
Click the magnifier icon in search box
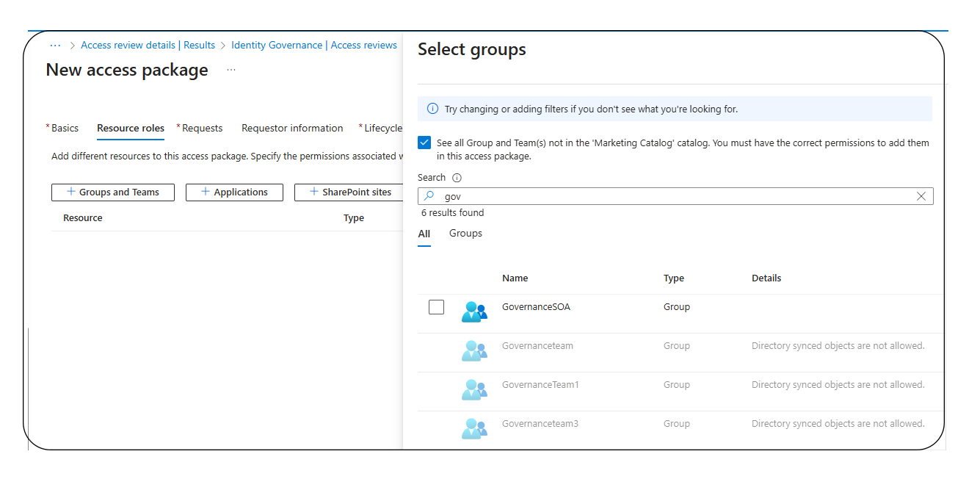point(430,196)
